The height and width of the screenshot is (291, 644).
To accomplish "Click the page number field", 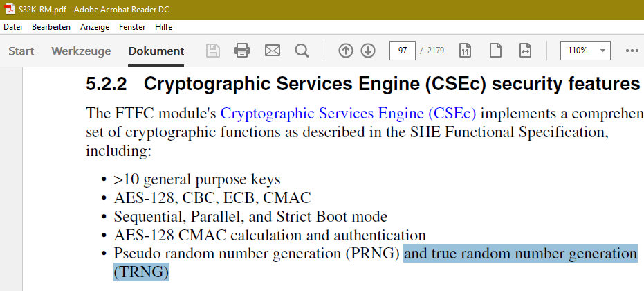I will [403, 51].
